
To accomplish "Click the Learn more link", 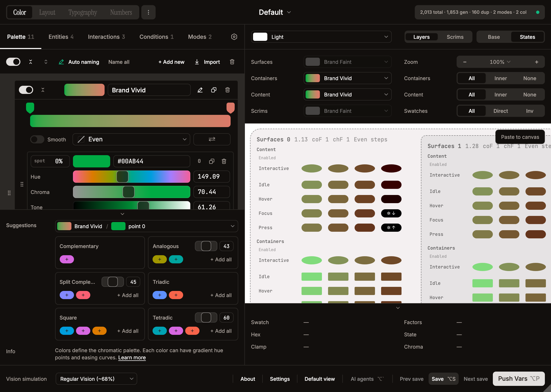I will [132, 358].
